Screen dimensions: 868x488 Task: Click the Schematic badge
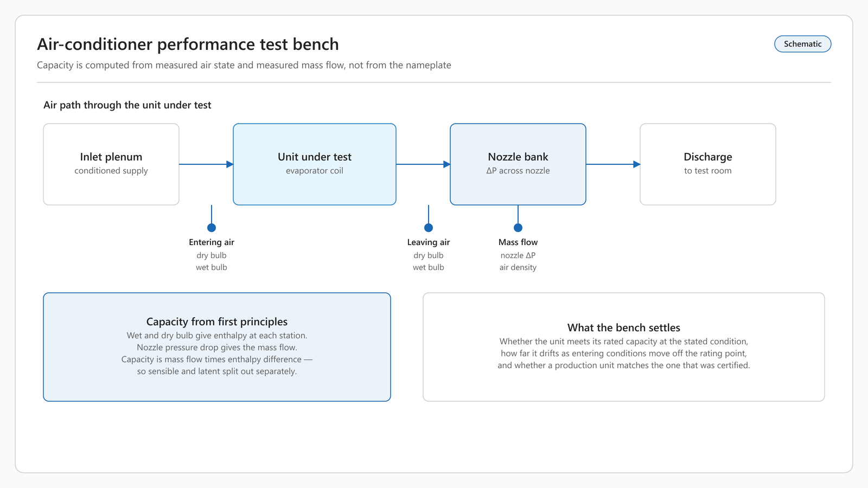(802, 44)
